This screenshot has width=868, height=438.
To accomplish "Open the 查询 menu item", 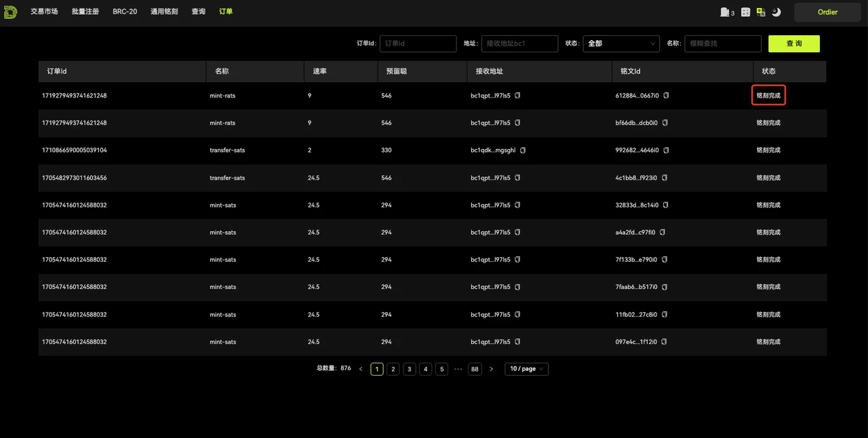I will (199, 12).
